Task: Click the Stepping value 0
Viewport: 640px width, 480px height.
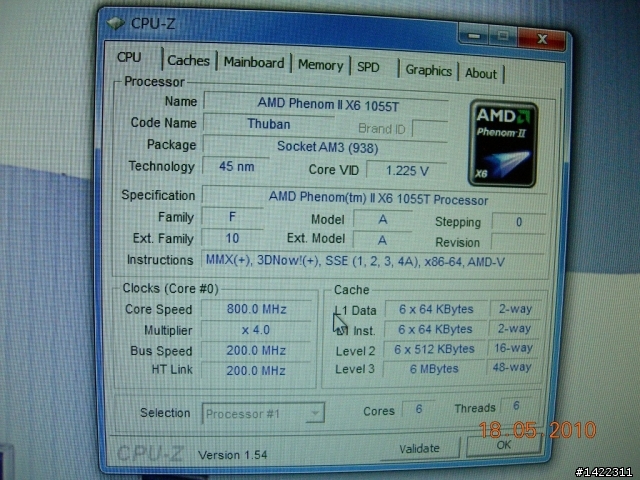Action: point(518,222)
